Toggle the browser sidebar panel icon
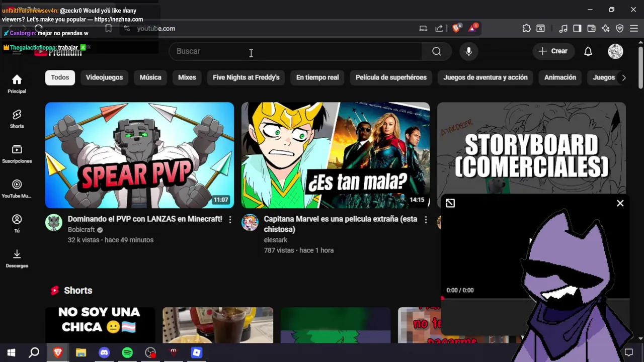 click(577, 29)
